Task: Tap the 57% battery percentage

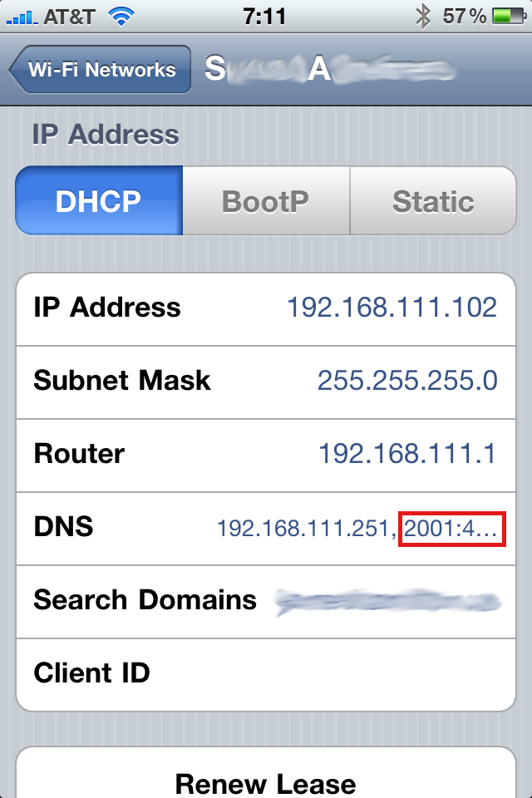Action: 465,17
